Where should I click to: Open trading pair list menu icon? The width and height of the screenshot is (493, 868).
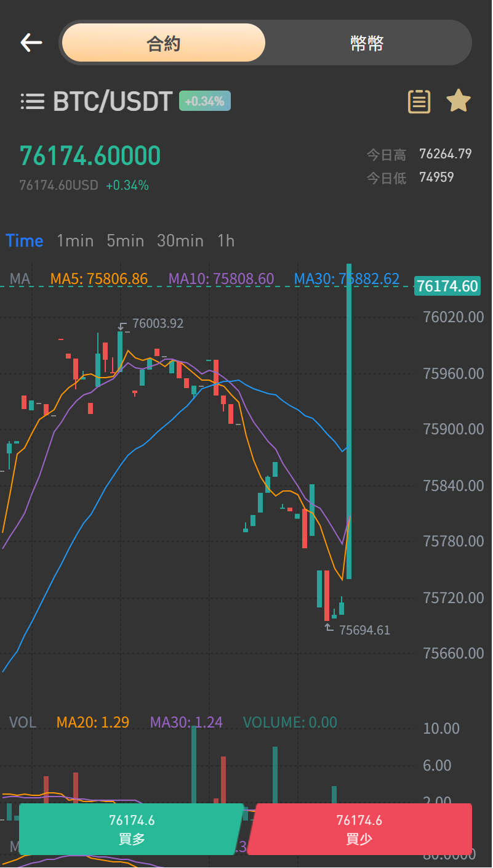click(32, 102)
